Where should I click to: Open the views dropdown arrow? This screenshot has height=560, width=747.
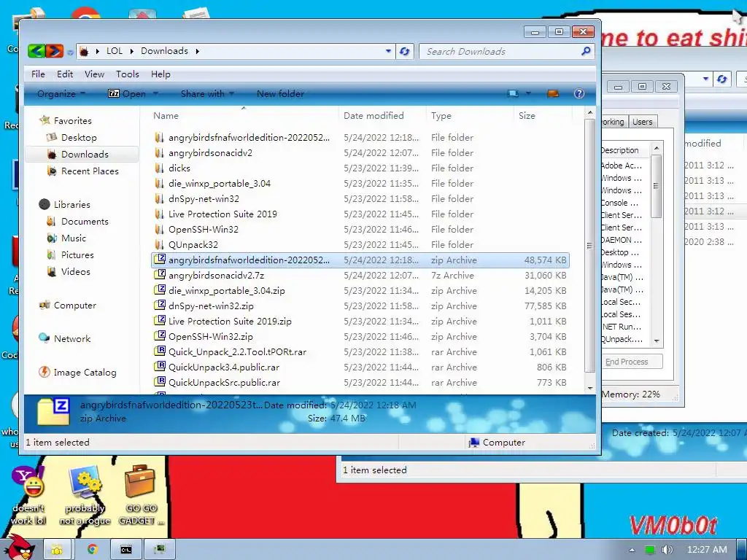[x=528, y=94]
